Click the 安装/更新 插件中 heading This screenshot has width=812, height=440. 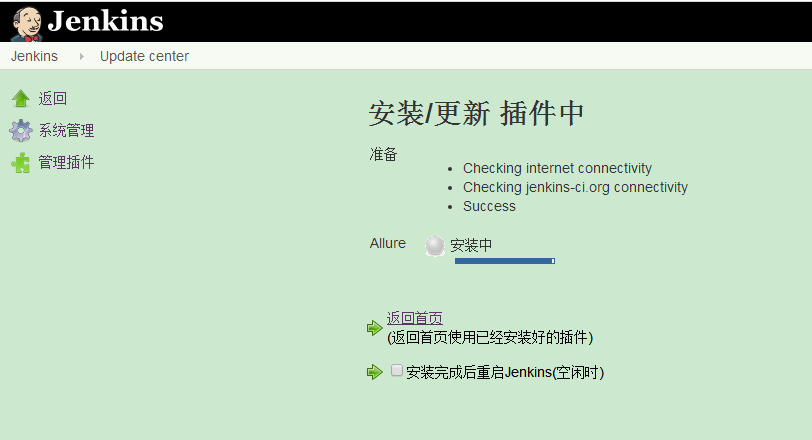point(476,113)
